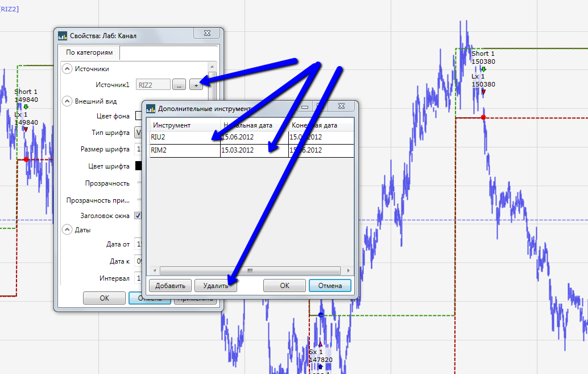Screen dimensions: 588x374
Task: Click the [RIZ2] chart title label
Action: pos(9,9)
